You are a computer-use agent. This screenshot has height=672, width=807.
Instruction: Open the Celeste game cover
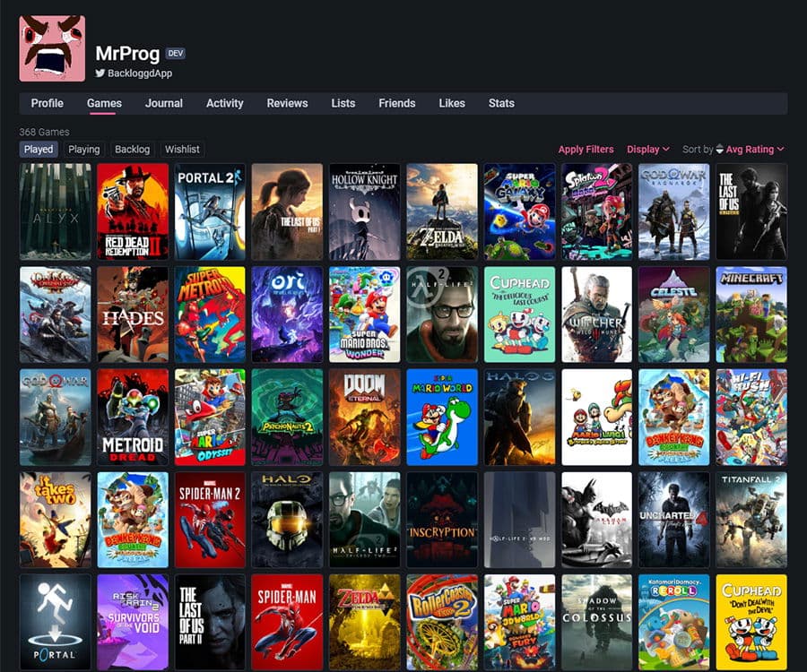point(673,314)
